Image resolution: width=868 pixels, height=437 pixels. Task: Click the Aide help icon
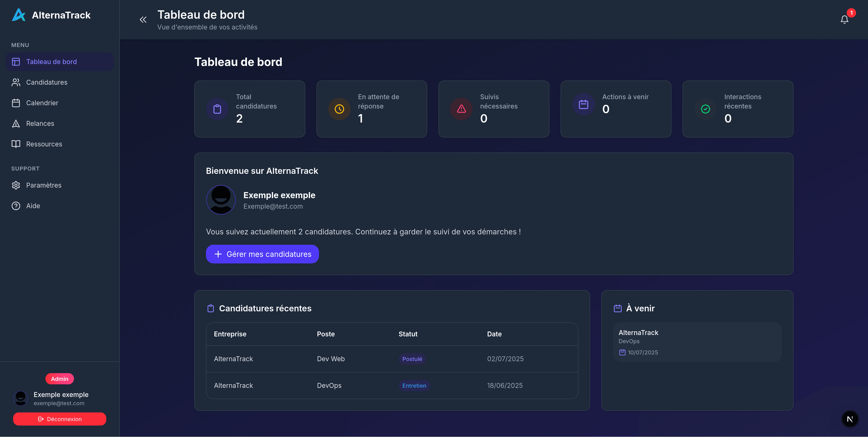pos(16,206)
